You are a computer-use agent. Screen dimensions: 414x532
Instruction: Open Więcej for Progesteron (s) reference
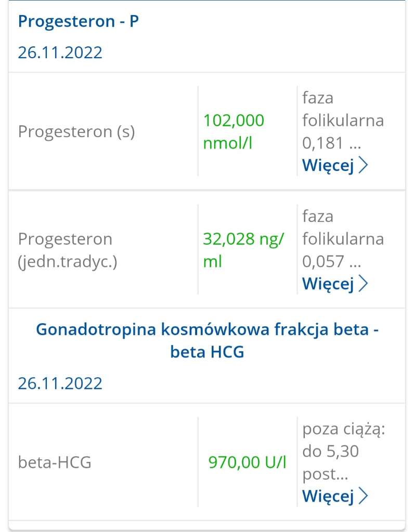[328, 165]
